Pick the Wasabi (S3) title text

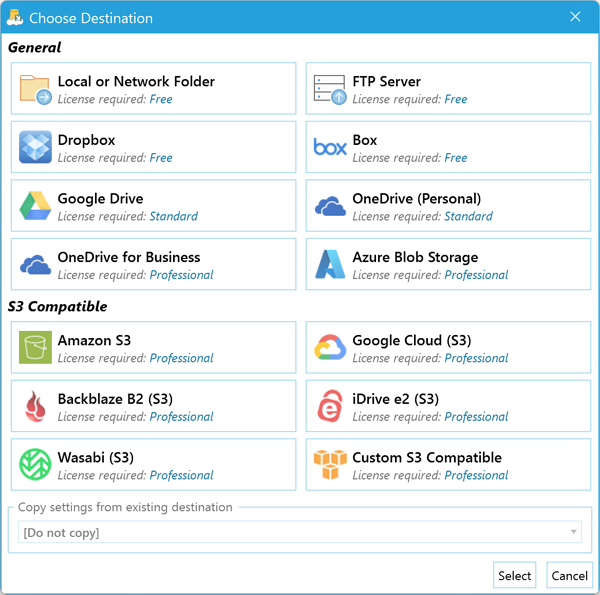click(x=96, y=458)
